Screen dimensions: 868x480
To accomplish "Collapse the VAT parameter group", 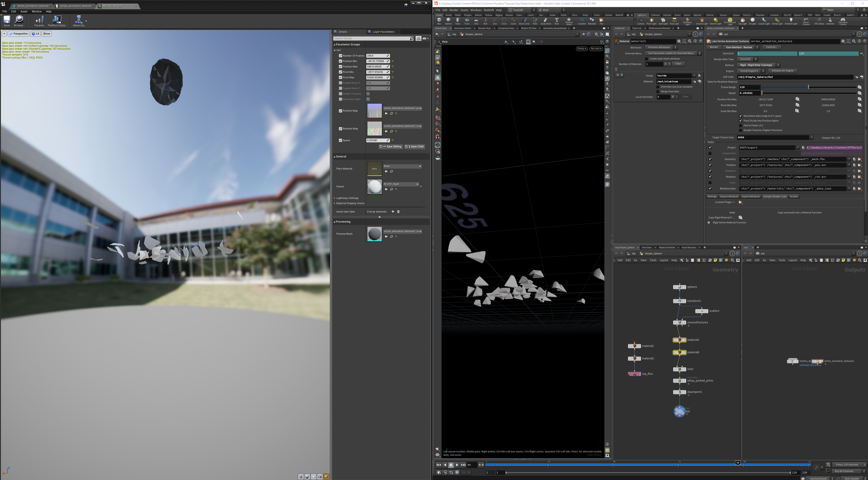I will [335, 50].
